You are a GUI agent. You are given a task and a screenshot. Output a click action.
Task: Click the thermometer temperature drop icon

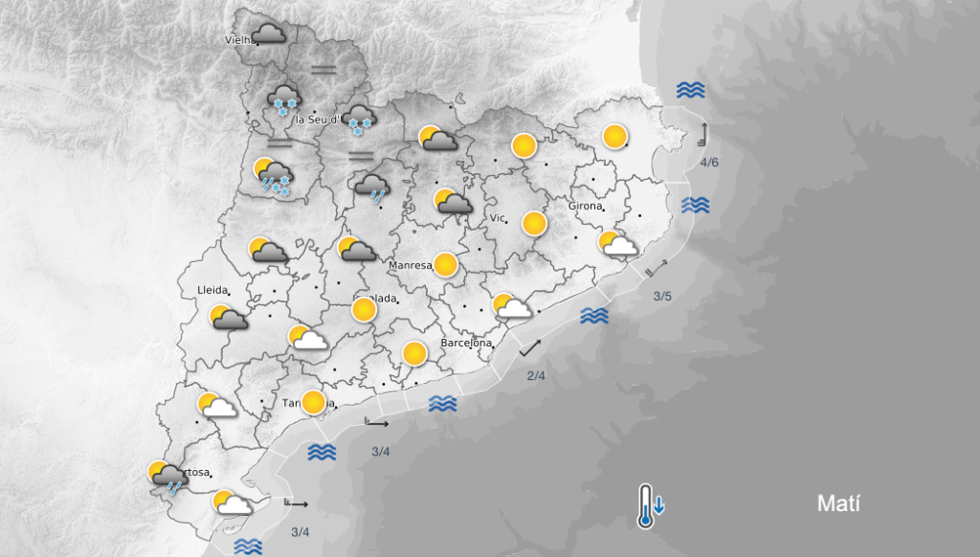[652, 504]
